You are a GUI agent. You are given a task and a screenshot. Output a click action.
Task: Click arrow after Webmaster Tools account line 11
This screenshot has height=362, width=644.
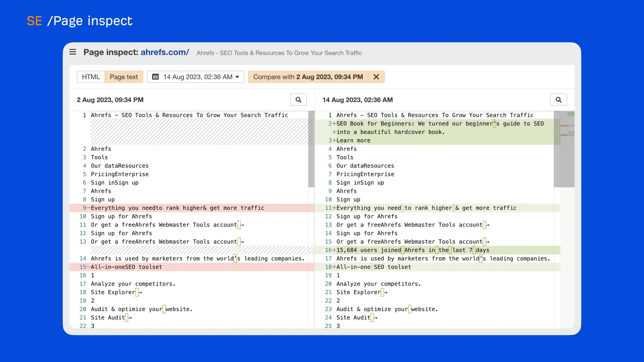[242, 225]
